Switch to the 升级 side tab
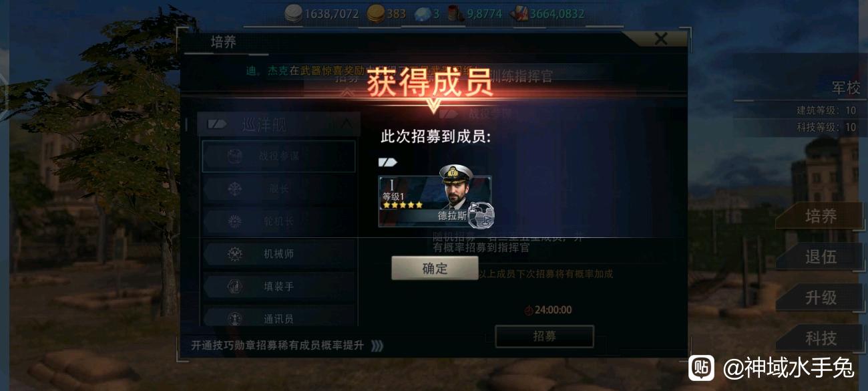The height and width of the screenshot is (391, 868). [x=821, y=297]
